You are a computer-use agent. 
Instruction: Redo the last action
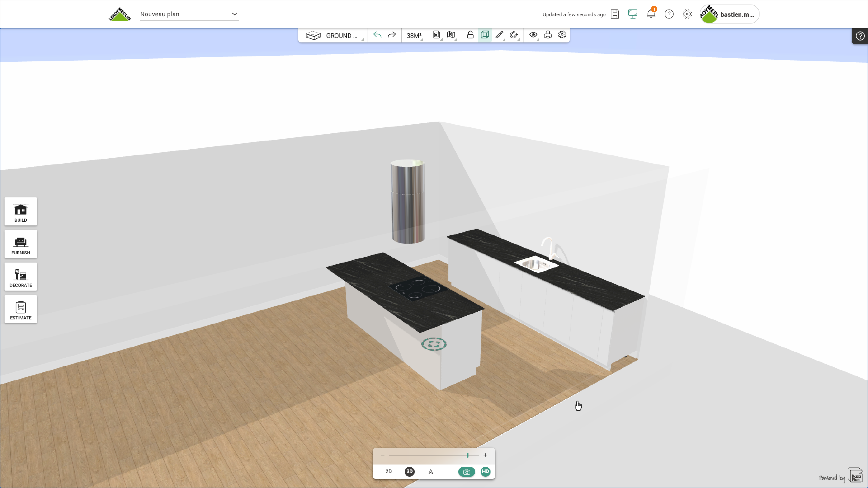(392, 35)
